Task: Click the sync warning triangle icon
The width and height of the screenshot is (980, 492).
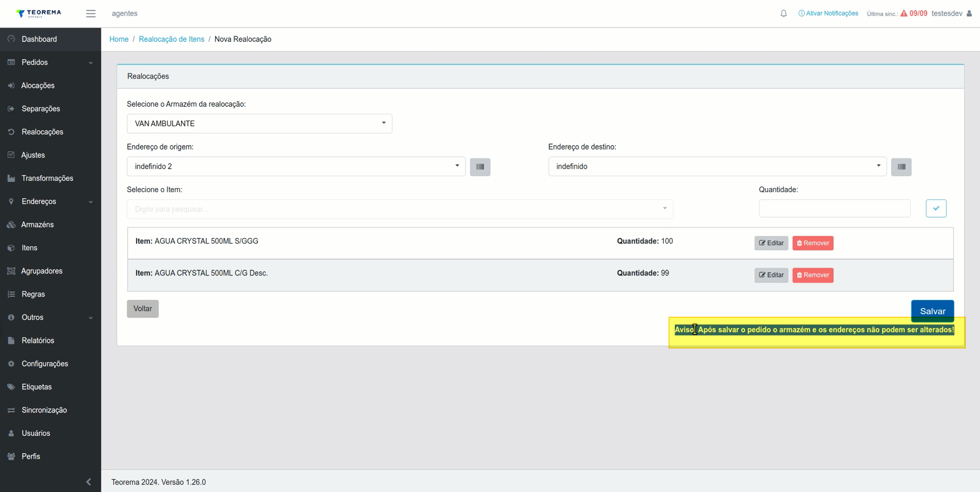Action: pyautogui.click(x=904, y=13)
